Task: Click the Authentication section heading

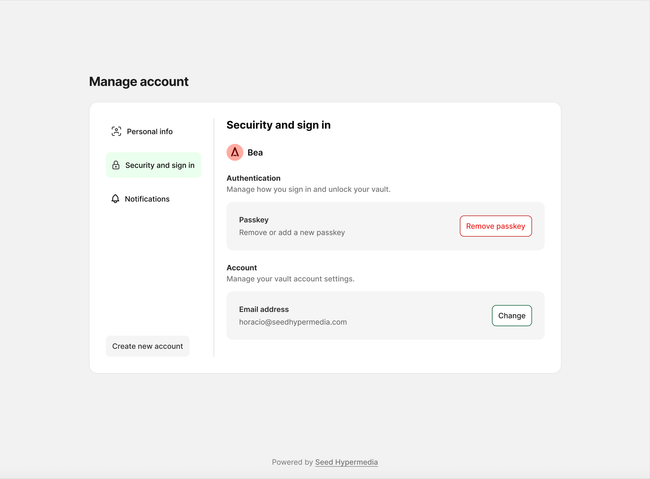Action: (253, 178)
